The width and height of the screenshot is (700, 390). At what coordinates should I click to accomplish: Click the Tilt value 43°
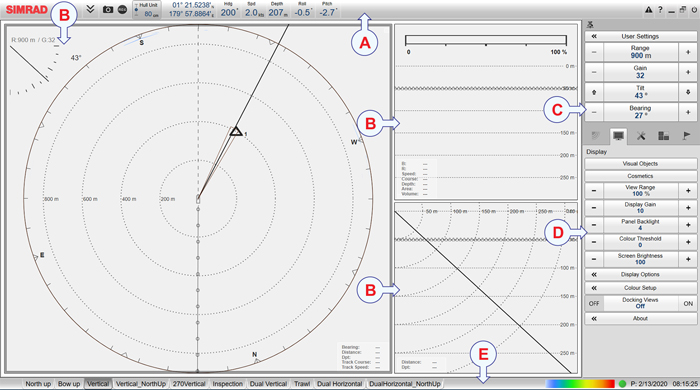[x=641, y=95]
